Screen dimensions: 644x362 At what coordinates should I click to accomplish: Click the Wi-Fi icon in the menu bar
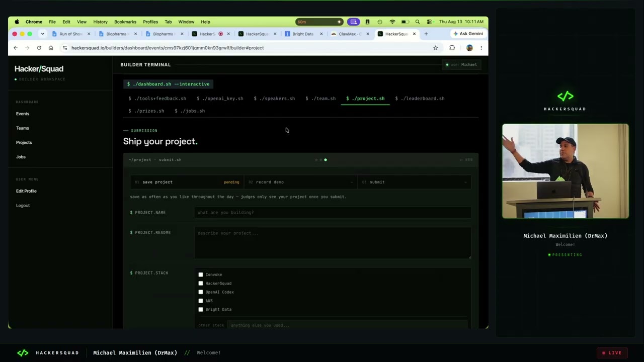pos(392,22)
